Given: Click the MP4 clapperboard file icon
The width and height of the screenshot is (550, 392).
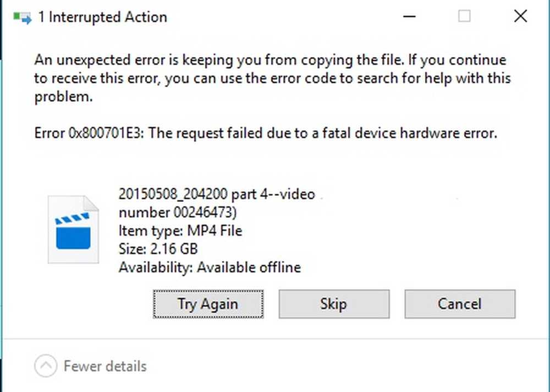Looking at the screenshot, I should 73,229.
